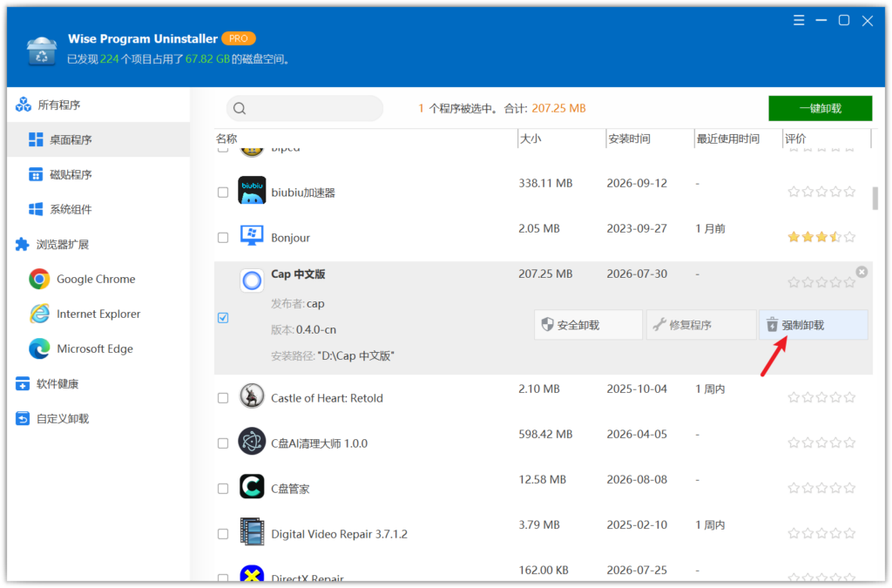Click the C盘管家 app icon
Screen dimensions: 892x588
pyautogui.click(x=252, y=486)
